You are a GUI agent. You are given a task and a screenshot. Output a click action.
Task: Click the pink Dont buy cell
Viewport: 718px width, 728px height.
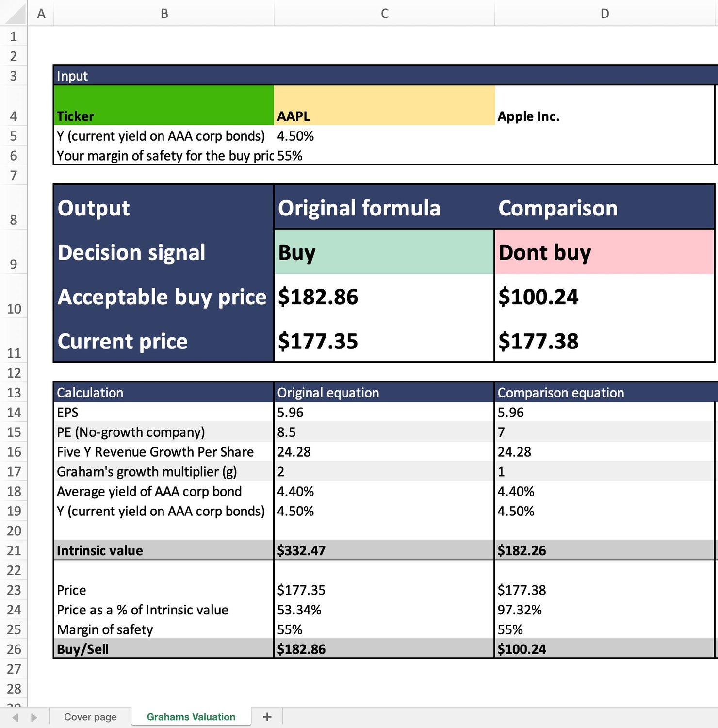point(604,252)
